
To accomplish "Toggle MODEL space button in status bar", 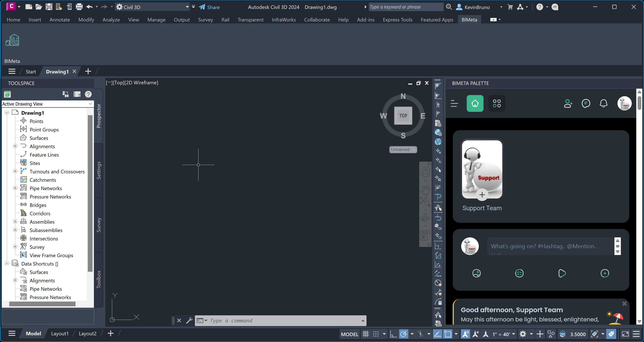I will pos(350,334).
